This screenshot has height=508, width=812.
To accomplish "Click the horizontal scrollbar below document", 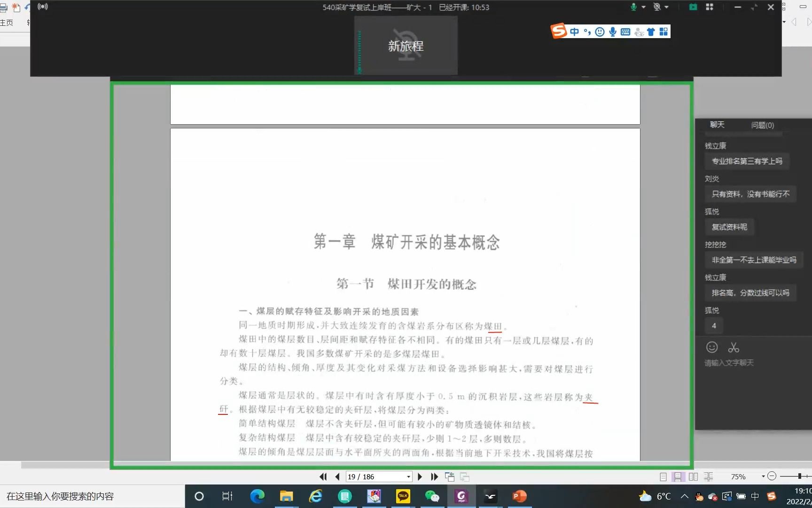I will [x=66, y=465].
